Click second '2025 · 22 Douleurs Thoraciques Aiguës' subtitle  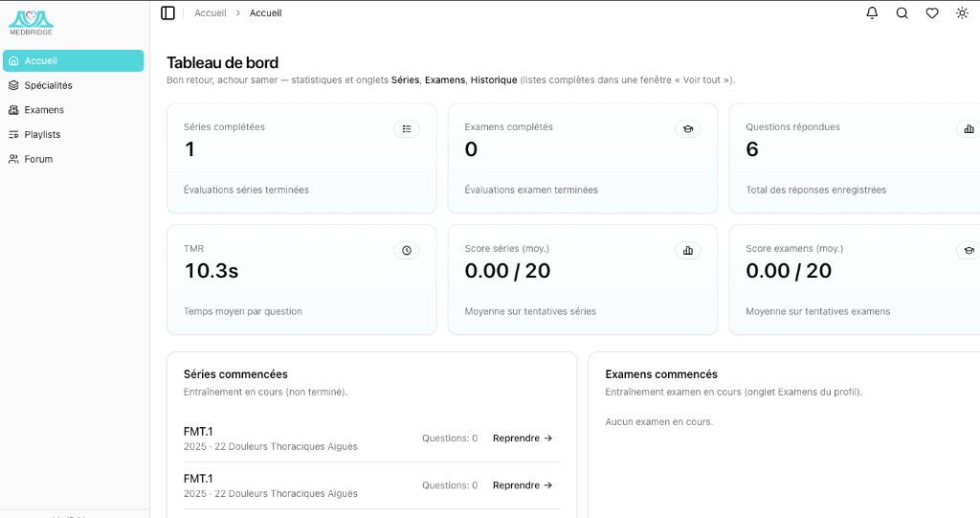point(271,494)
